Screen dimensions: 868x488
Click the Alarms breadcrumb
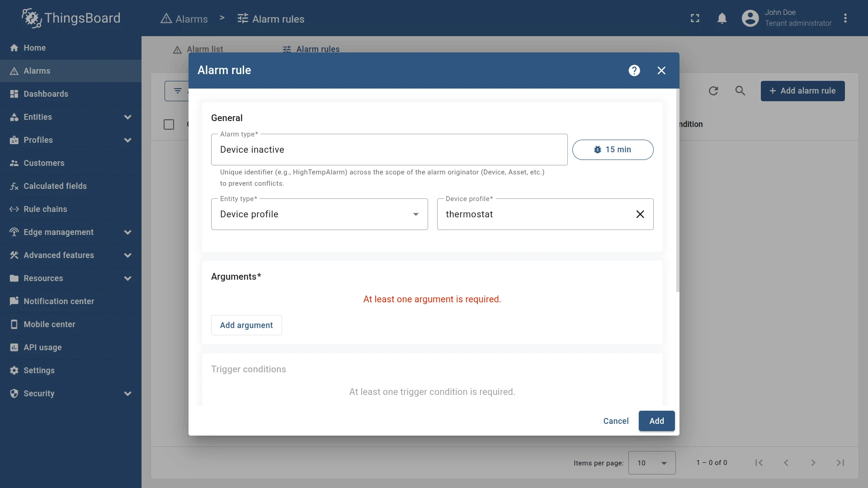tap(184, 19)
